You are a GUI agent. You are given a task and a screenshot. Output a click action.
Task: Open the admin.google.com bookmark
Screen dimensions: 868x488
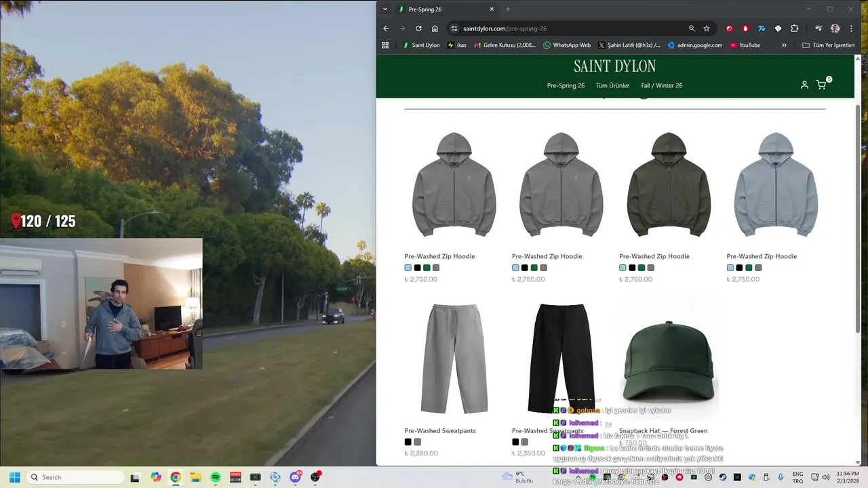pos(695,45)
